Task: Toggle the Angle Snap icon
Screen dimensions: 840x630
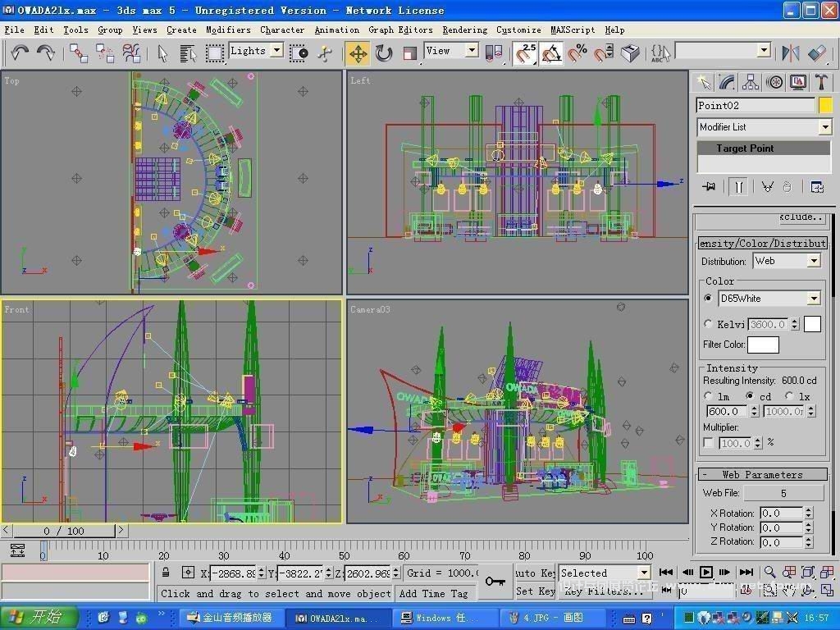Action: pyautogui.click(x=551, y=53)
